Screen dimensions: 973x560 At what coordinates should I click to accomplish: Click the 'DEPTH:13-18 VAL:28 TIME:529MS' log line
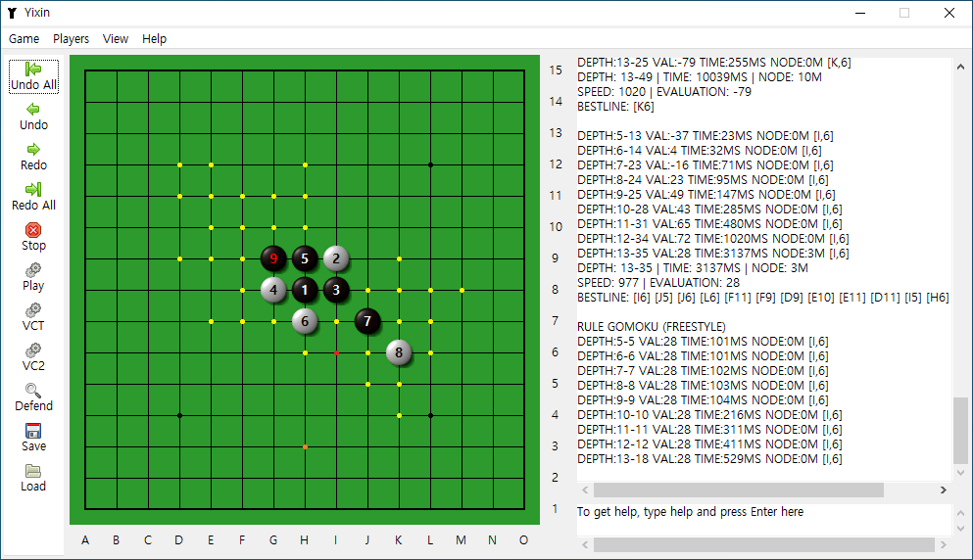click(x=709, y=459)
